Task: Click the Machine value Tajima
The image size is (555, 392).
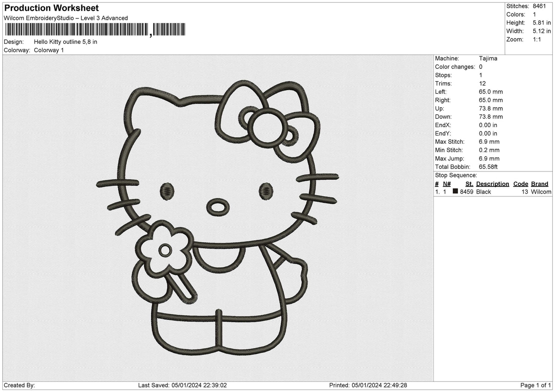Action: point(488,58)
